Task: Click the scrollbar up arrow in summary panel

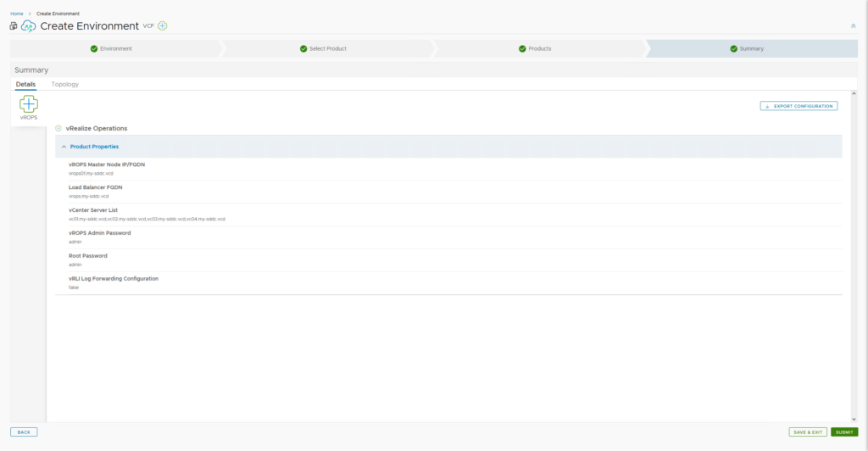Action: 854,93
